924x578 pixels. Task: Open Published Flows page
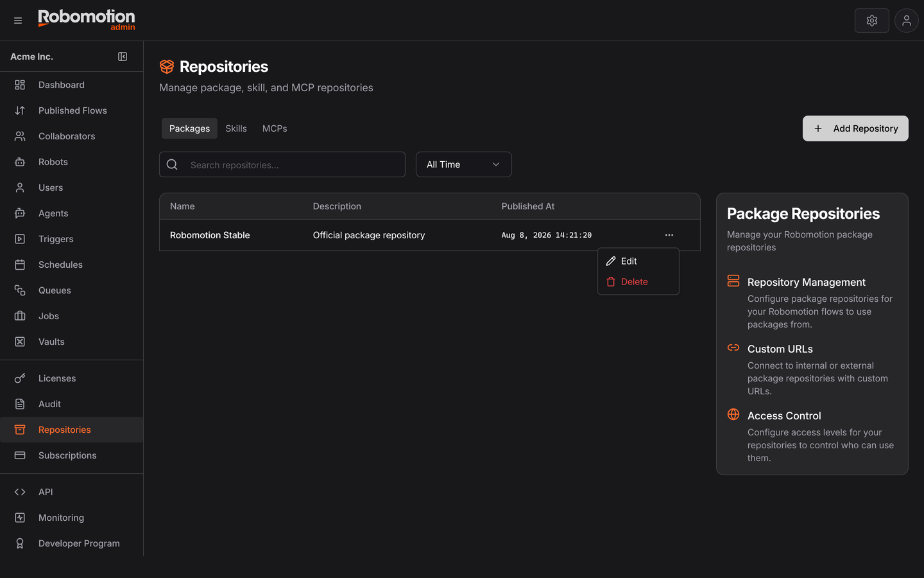[71, 110]
